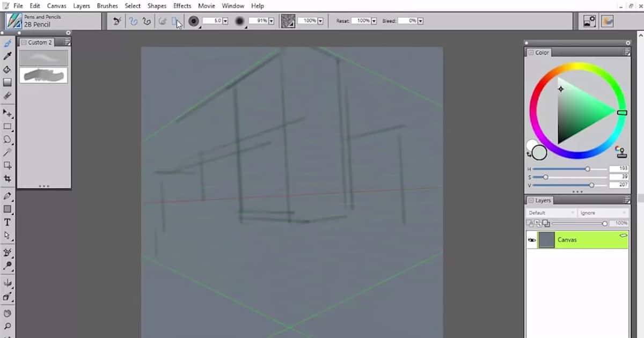Open the Effects menu
This screenshot has width=644, height=338.
pyautogui.click(x=182, y=6)
